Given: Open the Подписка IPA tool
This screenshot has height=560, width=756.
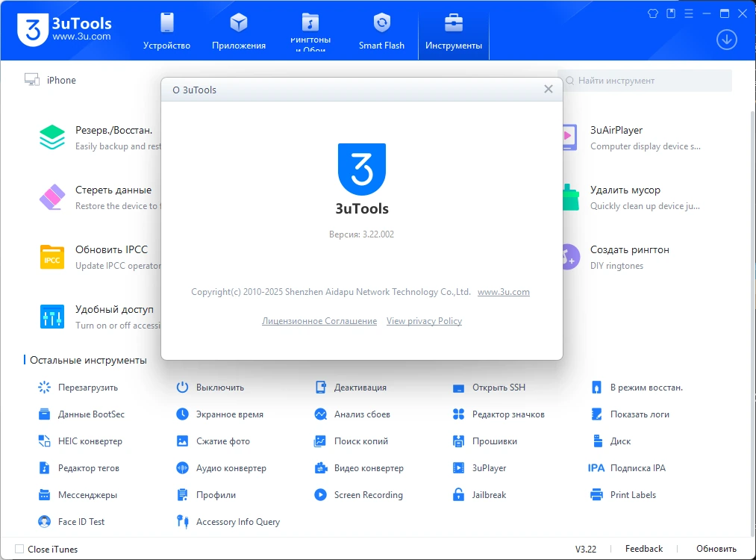Looking at the screenshot, I should click(x=628, y=468).
